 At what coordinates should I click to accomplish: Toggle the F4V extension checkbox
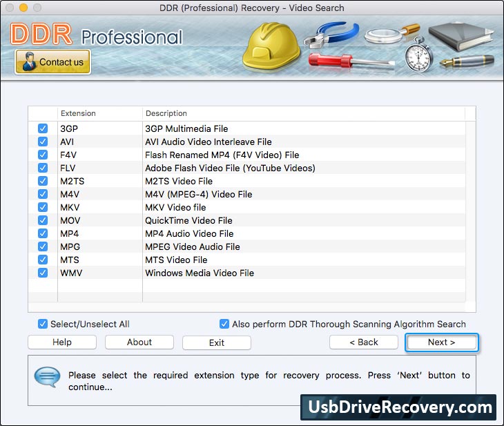(43, 155)
